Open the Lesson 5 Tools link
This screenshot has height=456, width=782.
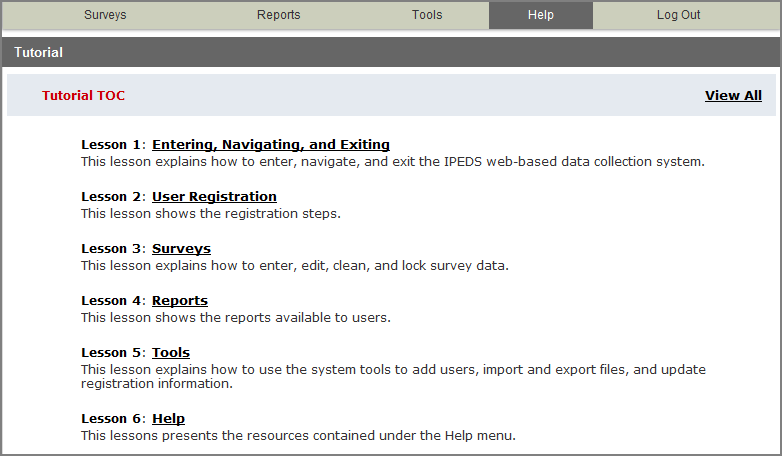tap(171, 353)
